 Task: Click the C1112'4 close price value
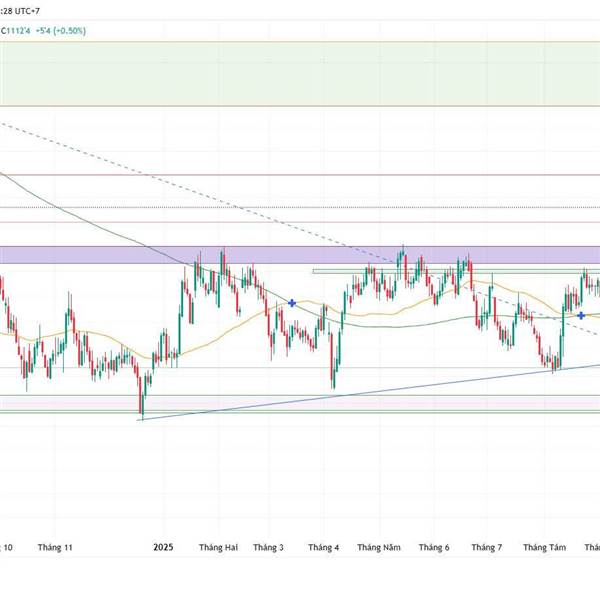coord(15,31)
